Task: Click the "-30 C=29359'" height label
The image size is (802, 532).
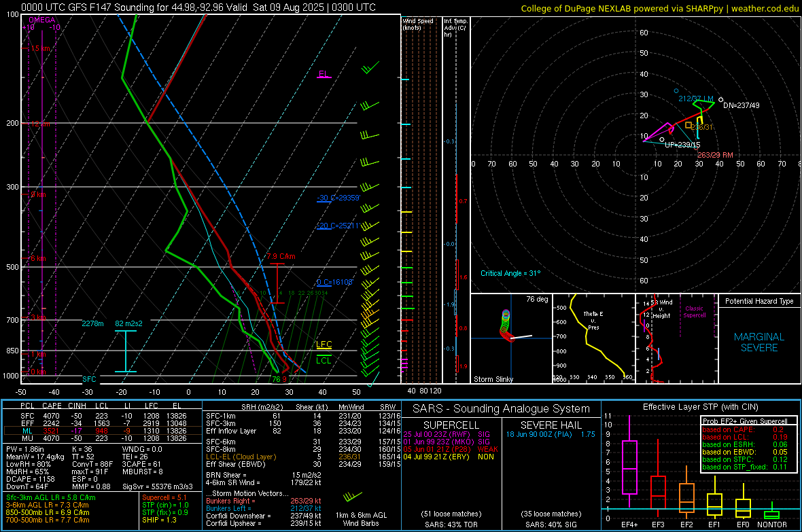Action: click(338, 198)
